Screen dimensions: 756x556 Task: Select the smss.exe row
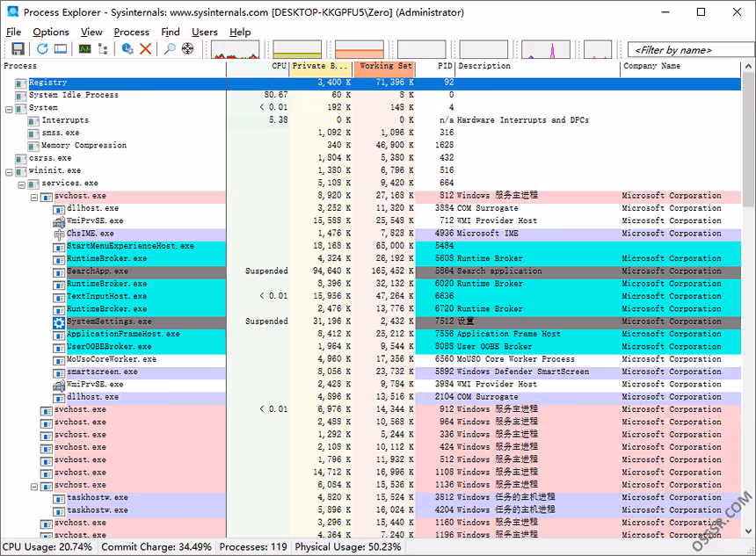pyautogui.click(x=370, y=133)
